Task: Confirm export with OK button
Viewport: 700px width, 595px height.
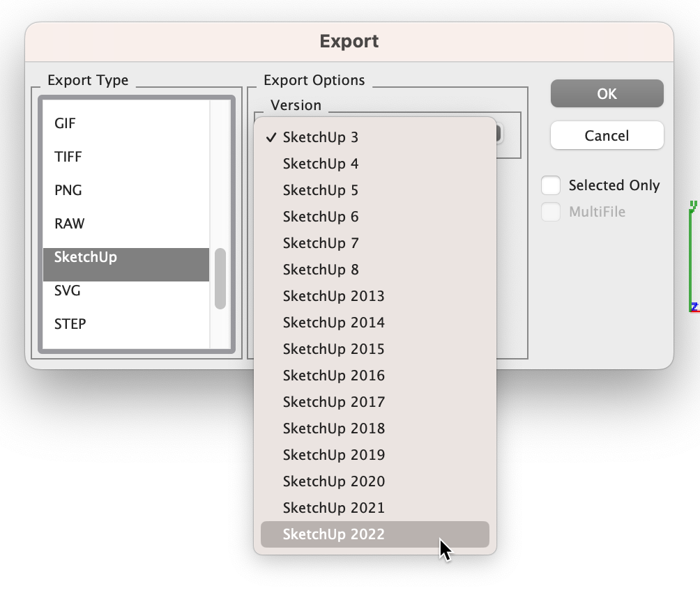Action: (x=607, y=93)
